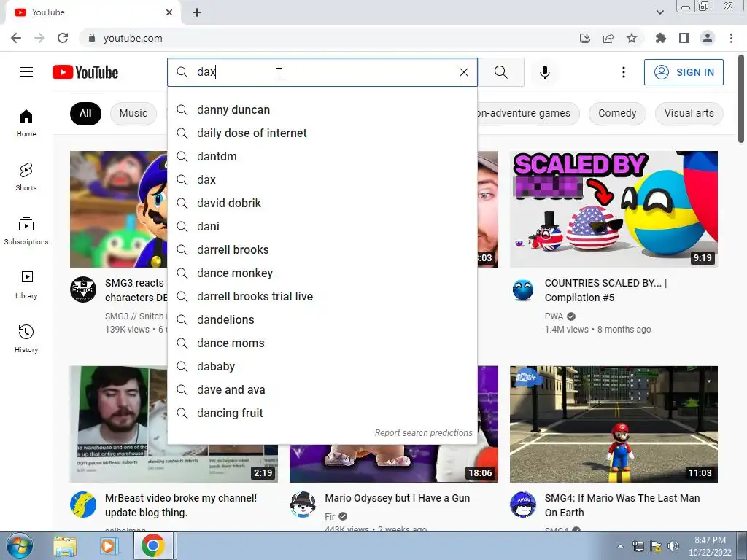This screenshot has width=747, height=560.
Task: Choose suggestion 'dave and ava'
Action: click(322, 389)
